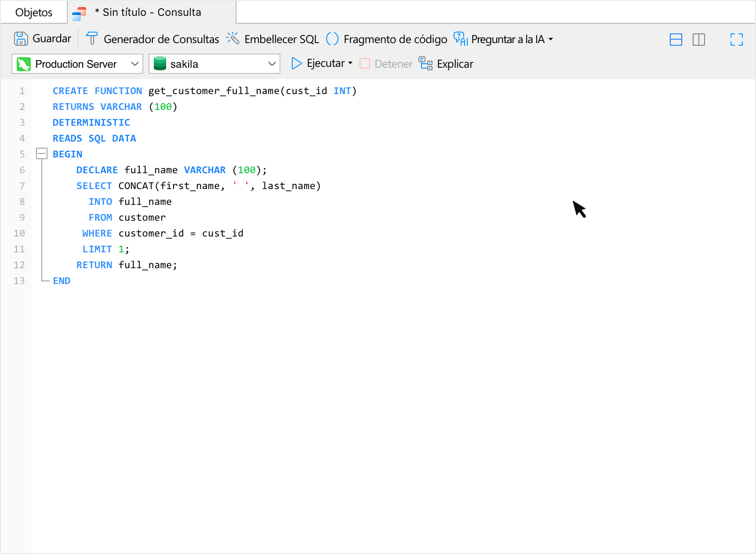Click the Explicar query plan icon
The width and height of the screenshot is (756, 554).
click(425, 64)
